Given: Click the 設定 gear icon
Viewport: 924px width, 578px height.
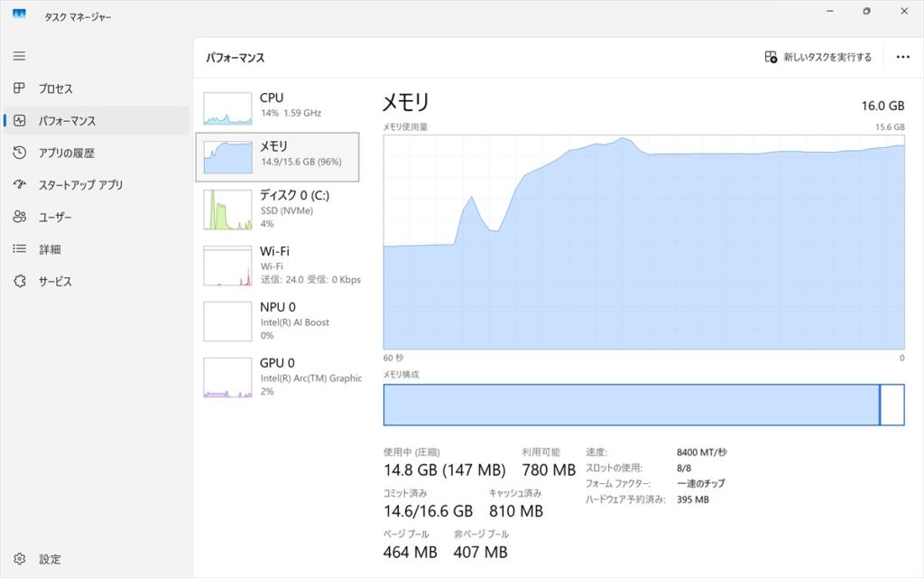Looking at the screenshot, I should click(20, 558).
